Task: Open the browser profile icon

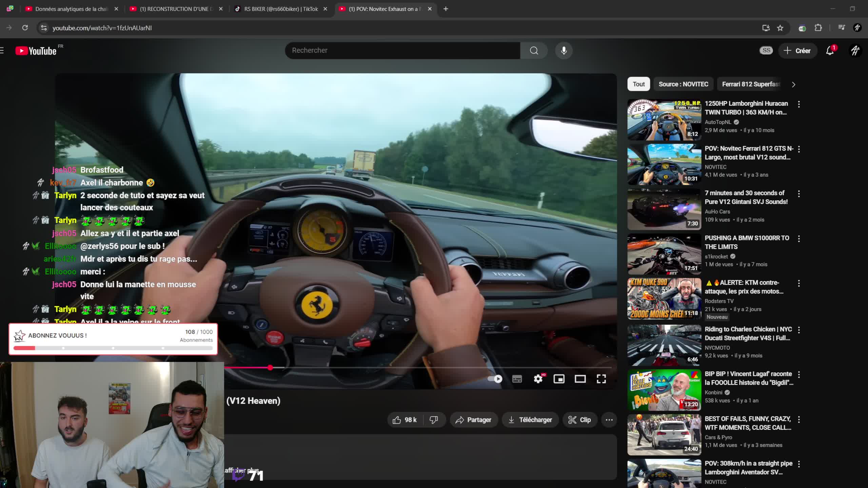Action: [x=857, y=28]
